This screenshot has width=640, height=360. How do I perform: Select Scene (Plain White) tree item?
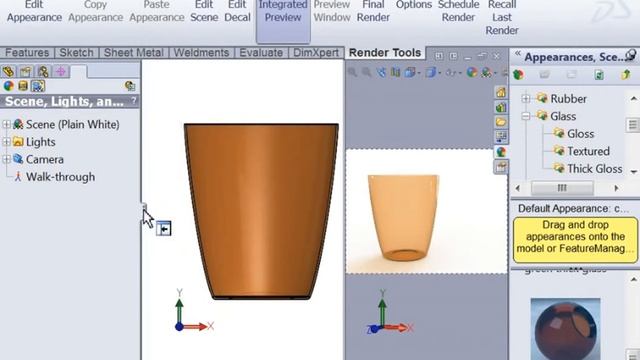(x=66, y=124)
